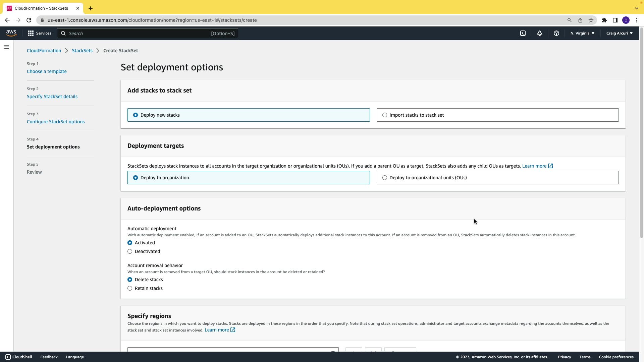
Task: Open the notifications bell icon
Action: tap(540, 33)
